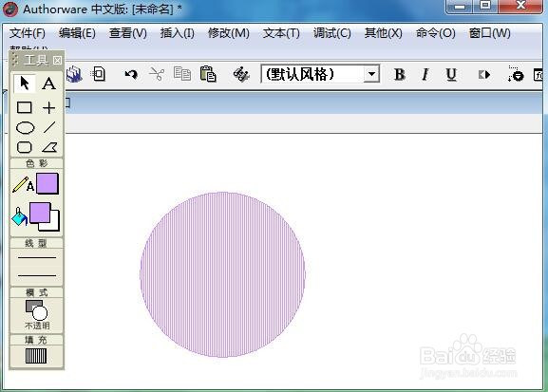Click the Restart run icon
The width and height of the screenshot is (548, 392).
coord(484,75)
